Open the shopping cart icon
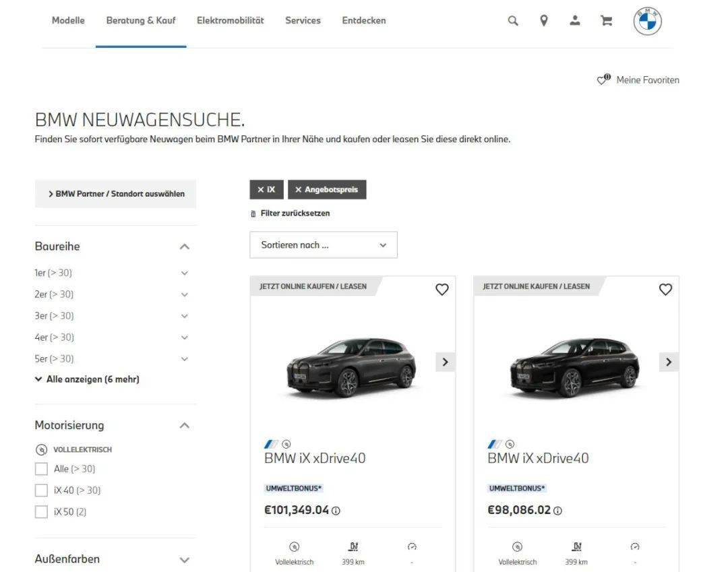This screenshot has width=728, height=572. (606, 20)
